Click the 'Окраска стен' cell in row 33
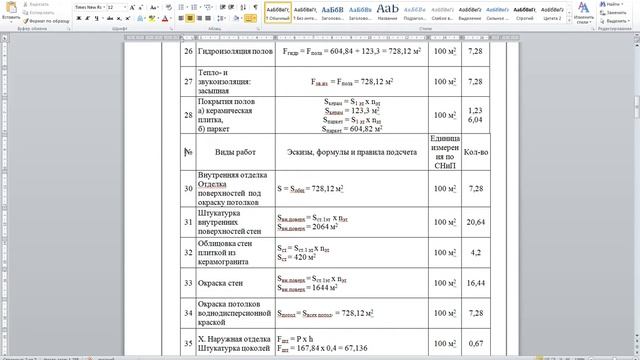This screenshot has width=640, height=360. [236, 283]
